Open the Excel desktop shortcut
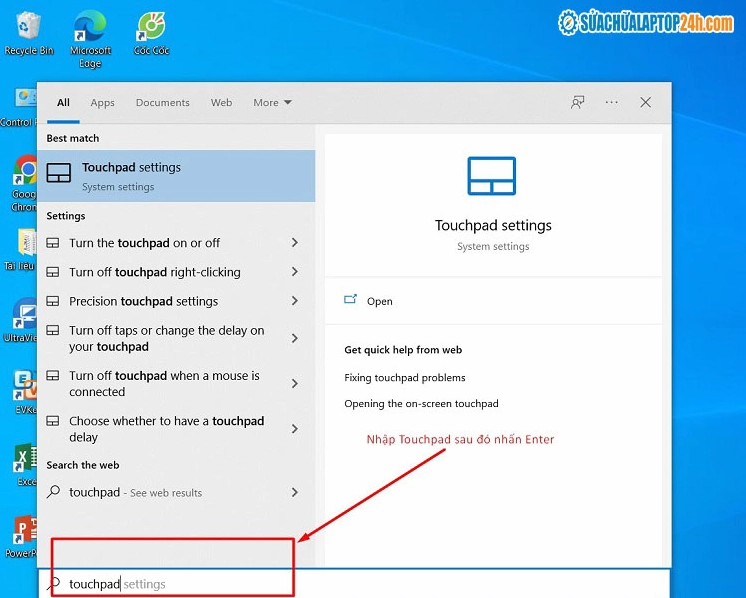Viewport: 746px width, 598px height. 25,464
